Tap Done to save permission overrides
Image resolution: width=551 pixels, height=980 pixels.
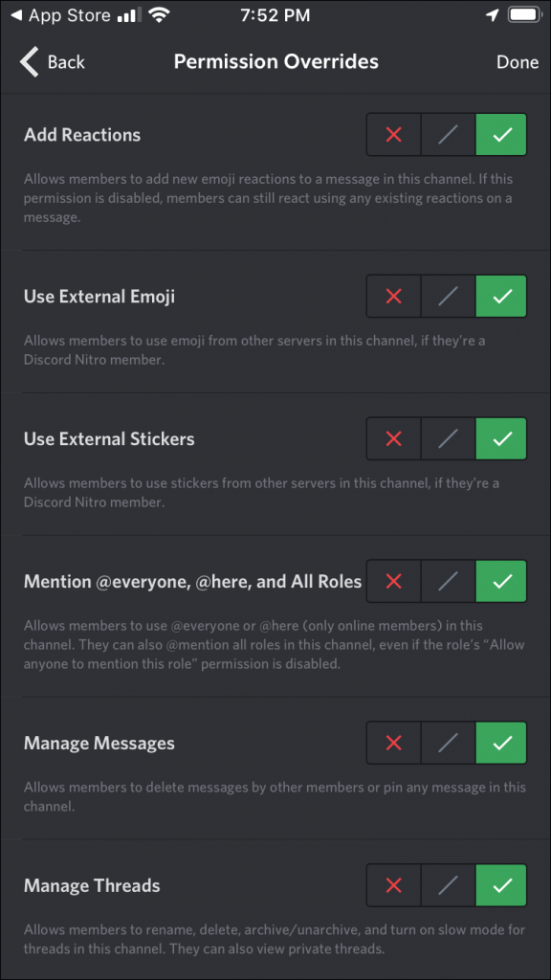coord(518,61)
